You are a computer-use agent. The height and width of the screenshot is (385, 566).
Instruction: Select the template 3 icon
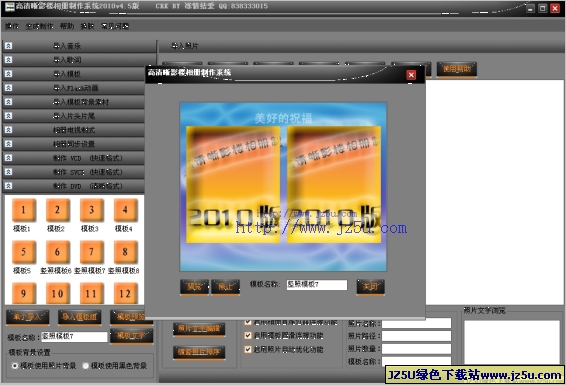[91, 210]
